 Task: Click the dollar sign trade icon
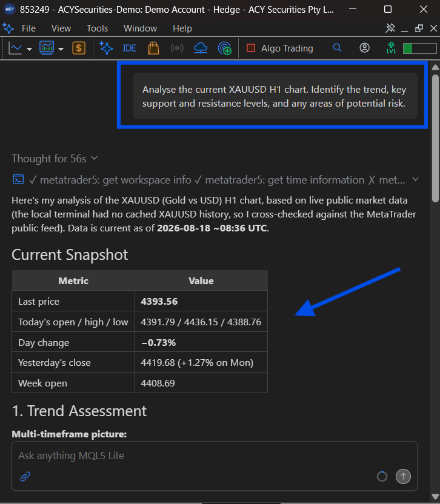(x=79, y=48)
